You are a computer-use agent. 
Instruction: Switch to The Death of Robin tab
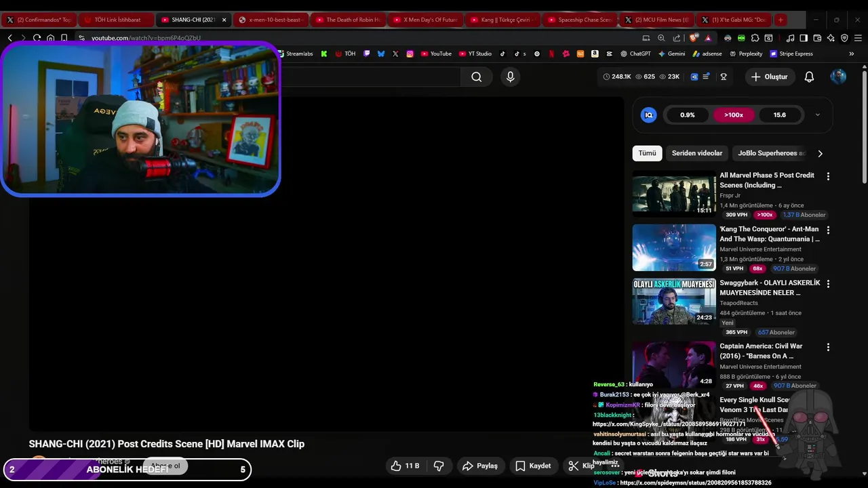tap(348, 20)
